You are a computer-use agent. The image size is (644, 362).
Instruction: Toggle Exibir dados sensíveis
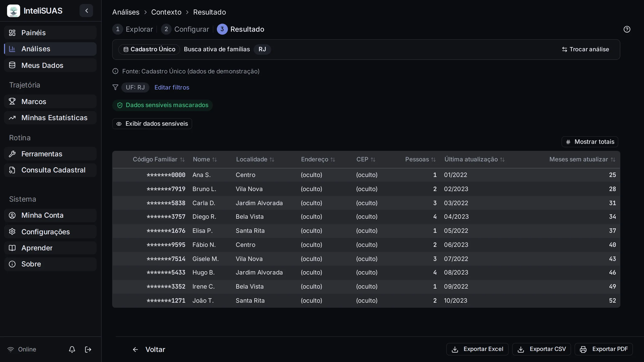click(152, 124)
